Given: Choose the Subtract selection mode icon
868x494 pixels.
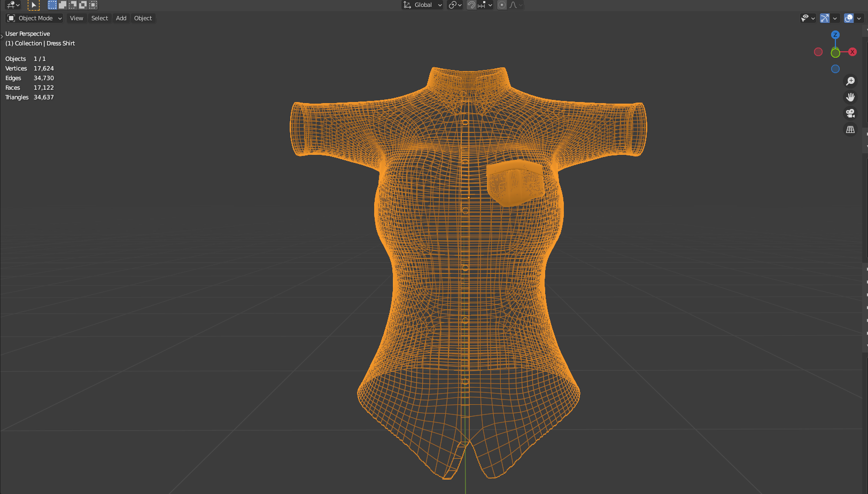Looking at the screenshot, I should [73, 5].
